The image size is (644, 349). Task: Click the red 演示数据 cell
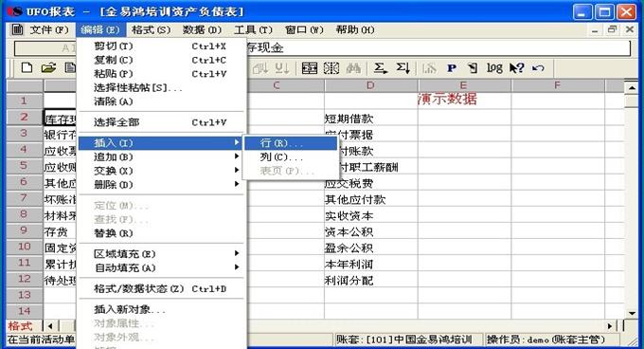(x=464, y=100)
